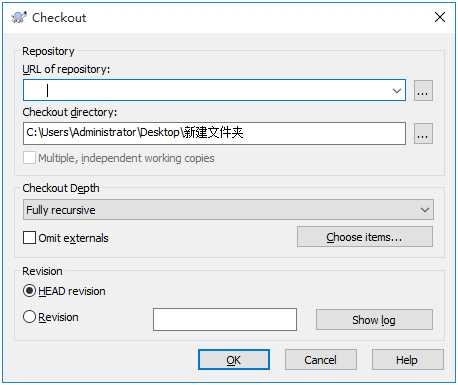This screenshot has height=385, width=458.
Task: Browse for checkout directory with ellipsis button
Action: (423, 134)
